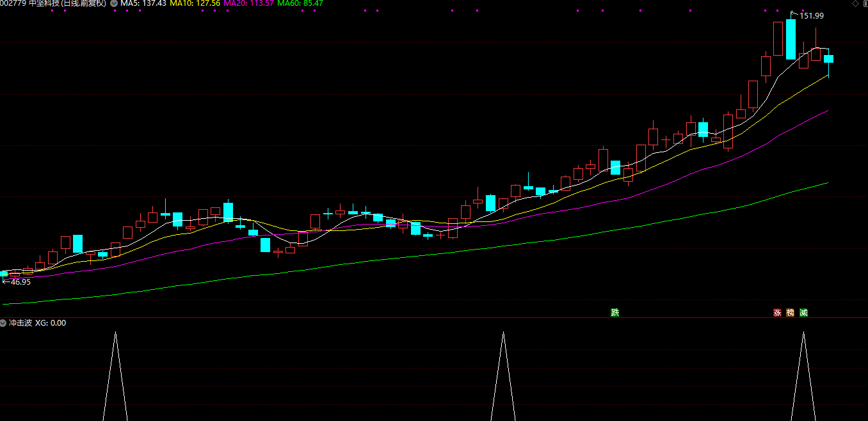Select the MA5 moving average label
Screen dimensions: 868x421
pyautogui.click(x=143, y=4)
